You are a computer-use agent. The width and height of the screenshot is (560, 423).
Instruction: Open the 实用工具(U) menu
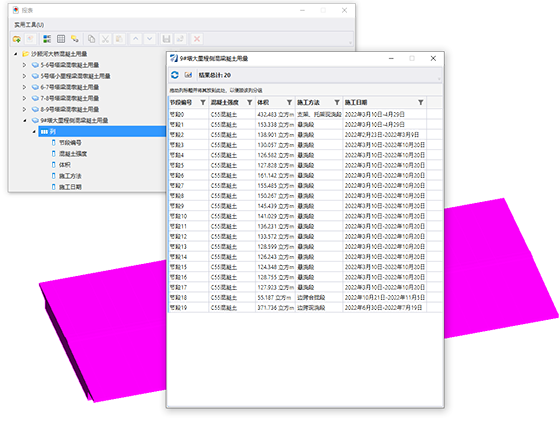coord(29,25)
